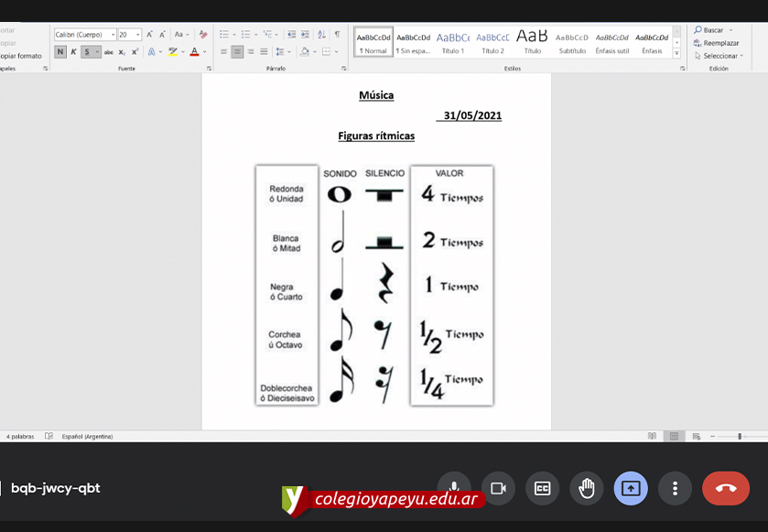Center align the paragraph
Viewport: 768px width, 532px height.
237,52
